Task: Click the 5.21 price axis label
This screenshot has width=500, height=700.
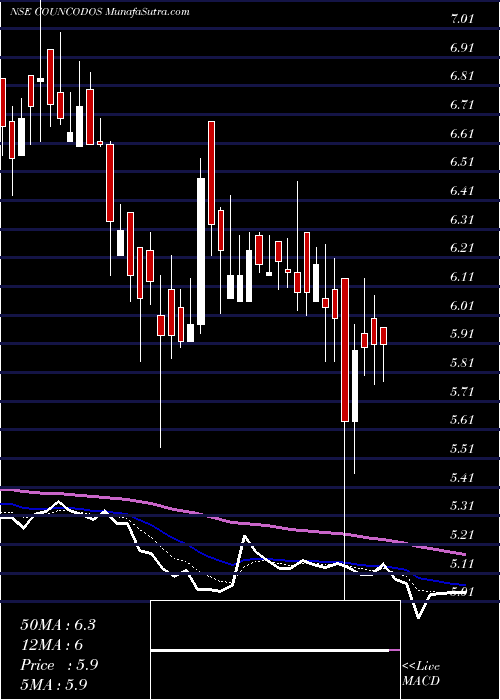Action: [462, 534]
